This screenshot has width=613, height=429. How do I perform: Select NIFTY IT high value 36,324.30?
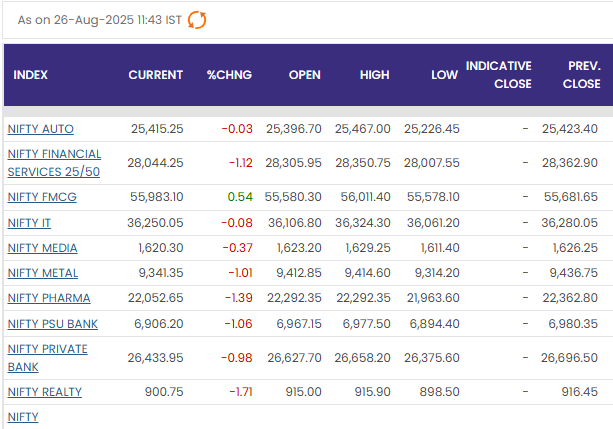click(x=363, y=223)
